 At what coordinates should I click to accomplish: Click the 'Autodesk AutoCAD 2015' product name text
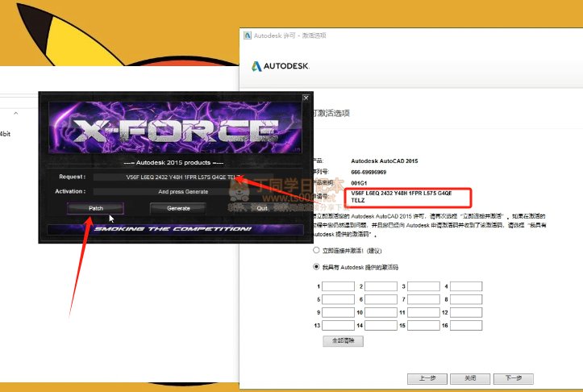coord(384,161)
